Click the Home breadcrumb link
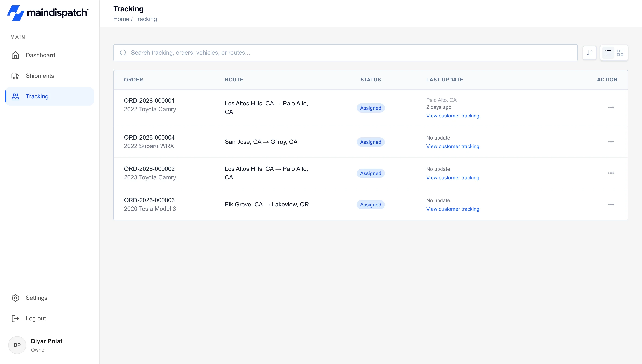This screenshot has width=642, height=364. pyautogui.click(x=121, y=19)
